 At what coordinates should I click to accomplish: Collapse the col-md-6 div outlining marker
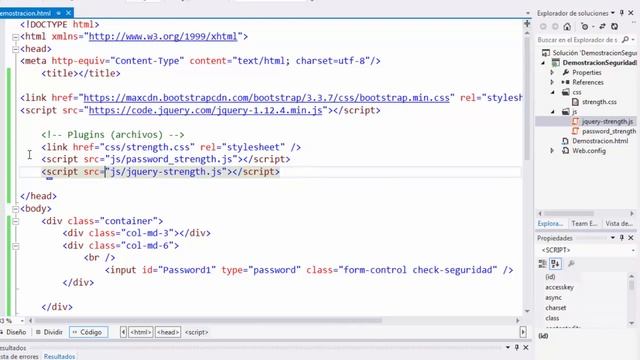pyautogui.click(x=15, y=246)
